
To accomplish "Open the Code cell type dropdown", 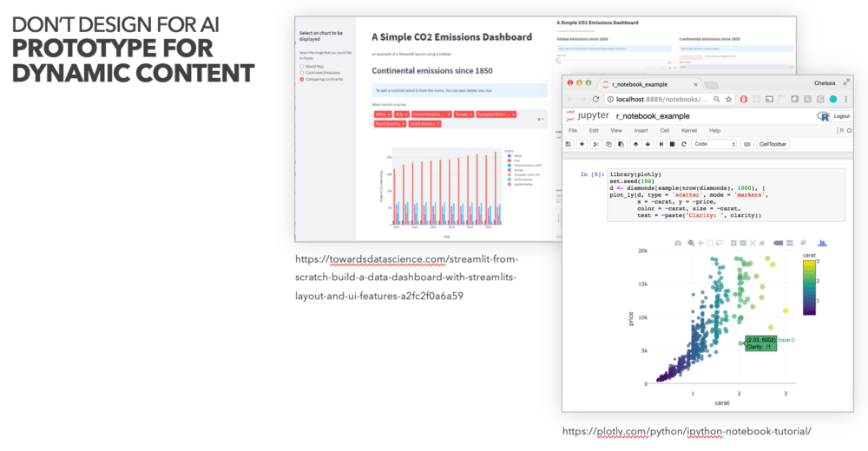I will 714,144.
